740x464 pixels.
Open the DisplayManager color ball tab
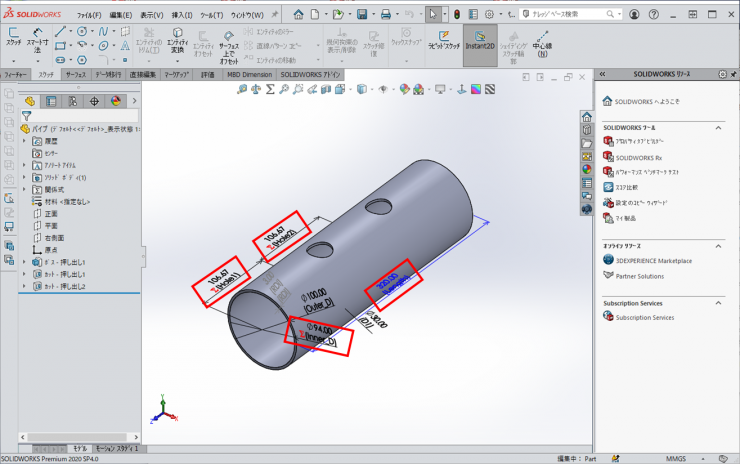pyautogui.click(x=115, y=101)
